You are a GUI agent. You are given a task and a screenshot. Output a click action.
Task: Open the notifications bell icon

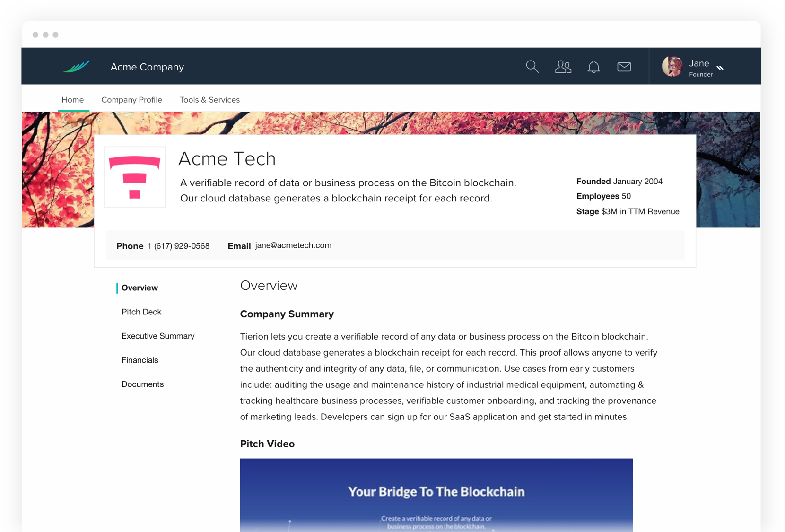pyautogui.click(x=593, y=67)
